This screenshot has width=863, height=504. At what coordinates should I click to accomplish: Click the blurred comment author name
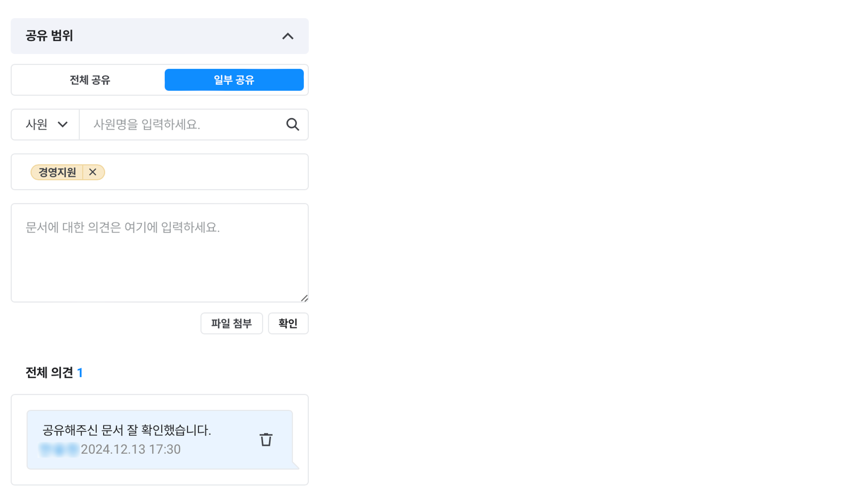point(59,450)
